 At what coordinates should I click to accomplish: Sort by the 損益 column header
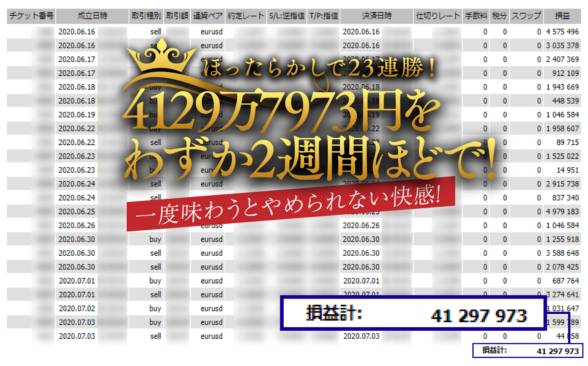[562, 16]
